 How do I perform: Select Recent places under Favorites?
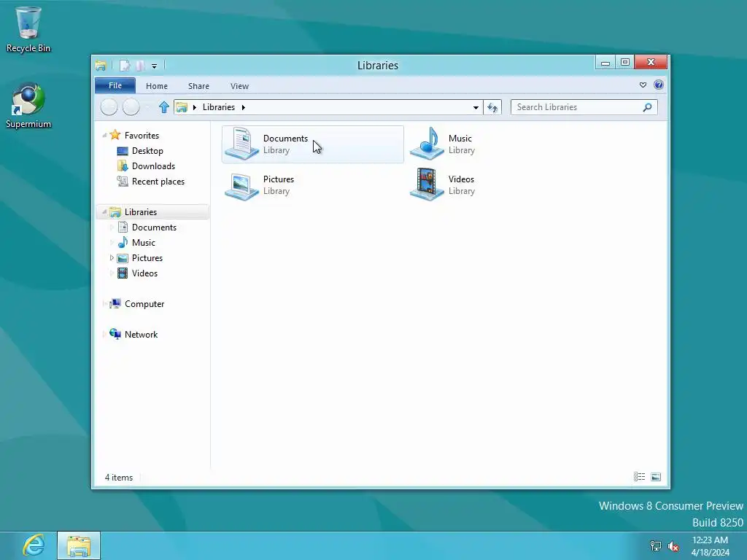coord(158,182)
